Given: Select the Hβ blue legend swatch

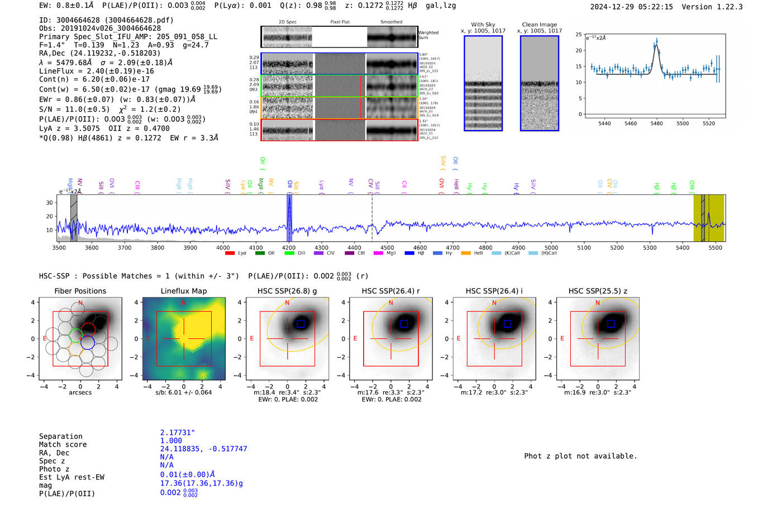Looking at the screenshot, I should [x=409, y=253].
